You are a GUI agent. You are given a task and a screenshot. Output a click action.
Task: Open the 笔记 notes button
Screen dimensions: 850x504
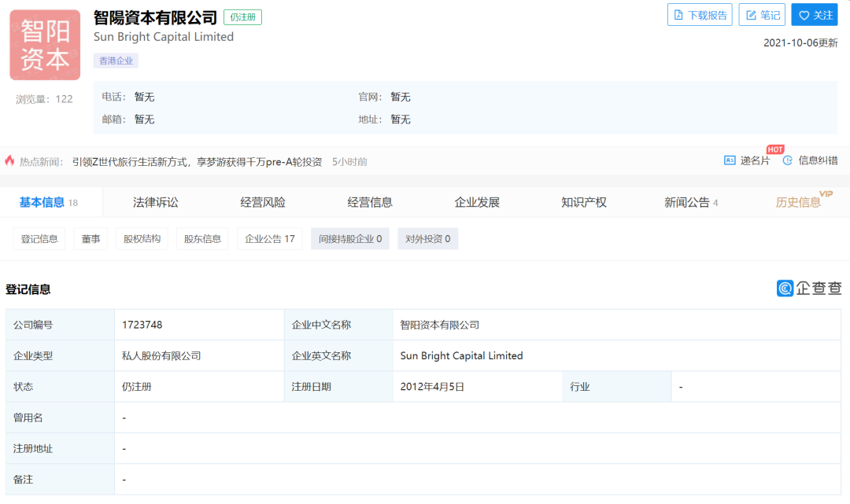click(x=762, y=15)
